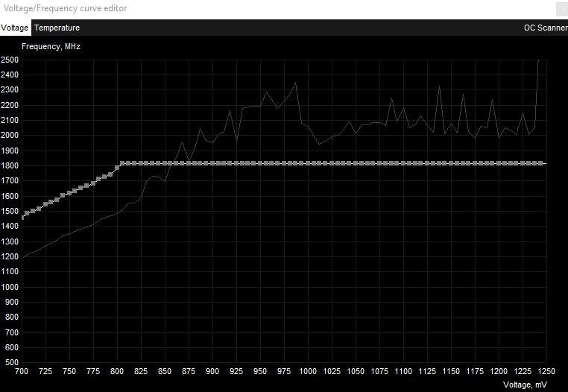
Task: Click the 1500 frequency axis label
Action: pyautogui.click(x=10, y=211)
